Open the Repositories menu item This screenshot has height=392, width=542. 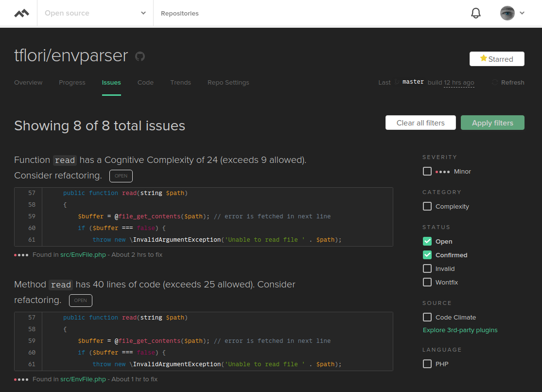[x=180, y=13]
